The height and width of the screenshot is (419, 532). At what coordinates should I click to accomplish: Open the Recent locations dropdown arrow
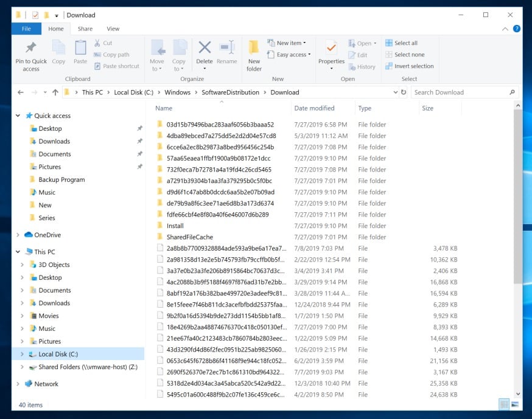[45, 92]
